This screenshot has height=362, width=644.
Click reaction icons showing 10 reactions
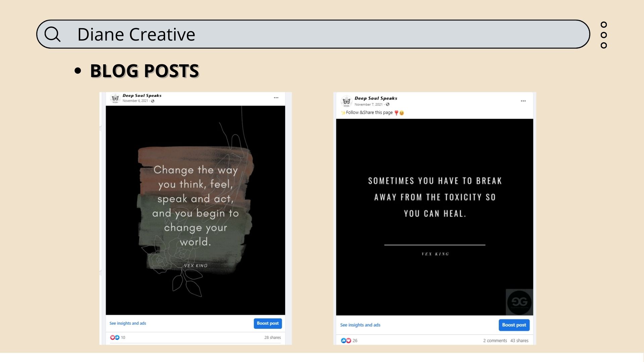115,338
